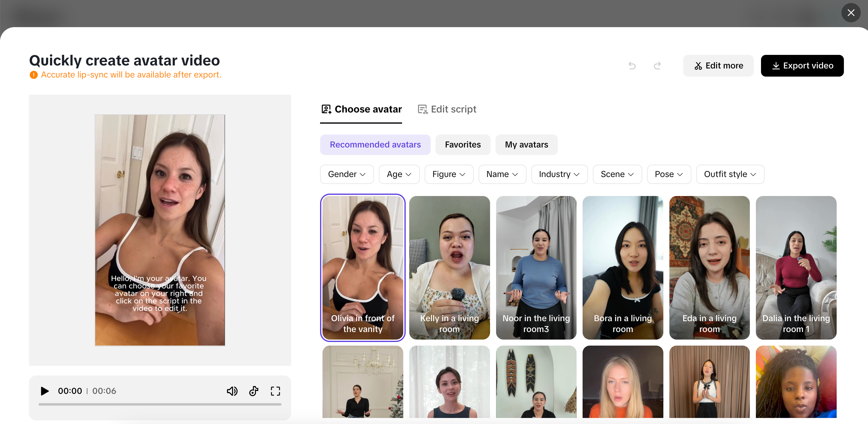Viewport: 868px width, 424px height.
Task: Click the Edit script tab icon
Action: click(x=423, y=109)
